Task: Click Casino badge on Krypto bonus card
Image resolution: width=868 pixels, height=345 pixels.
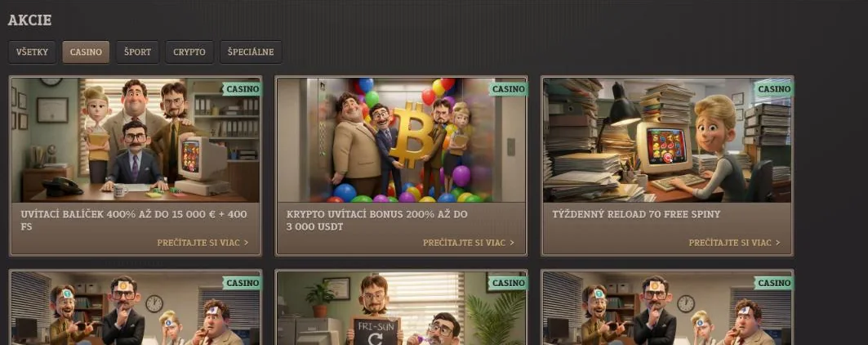Action: point(508,89)
